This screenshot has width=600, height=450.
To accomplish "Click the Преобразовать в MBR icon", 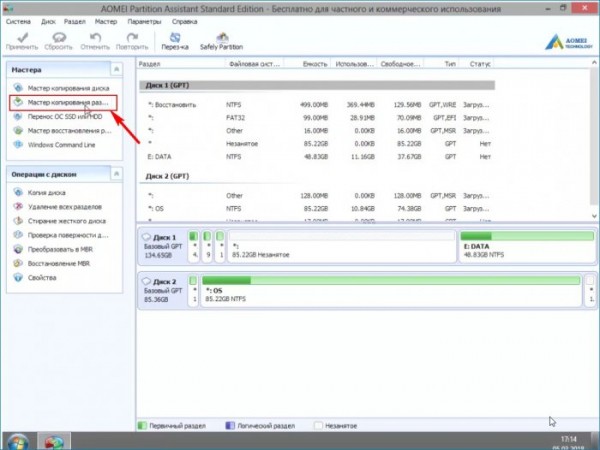I will (x=18, y=249).
